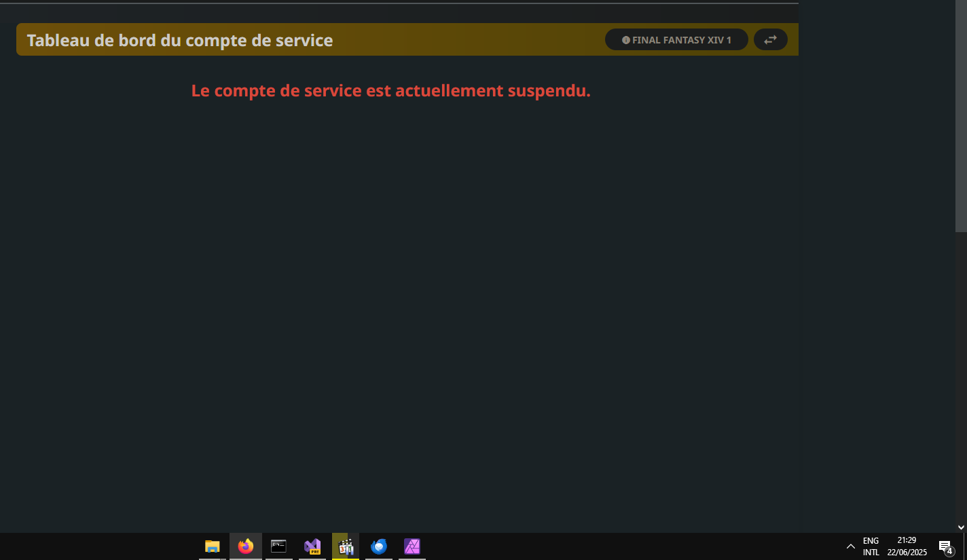Click the FINAL FANTASY XIV 1 service button
Screen dimensions: 967x560
pos(676,40)
